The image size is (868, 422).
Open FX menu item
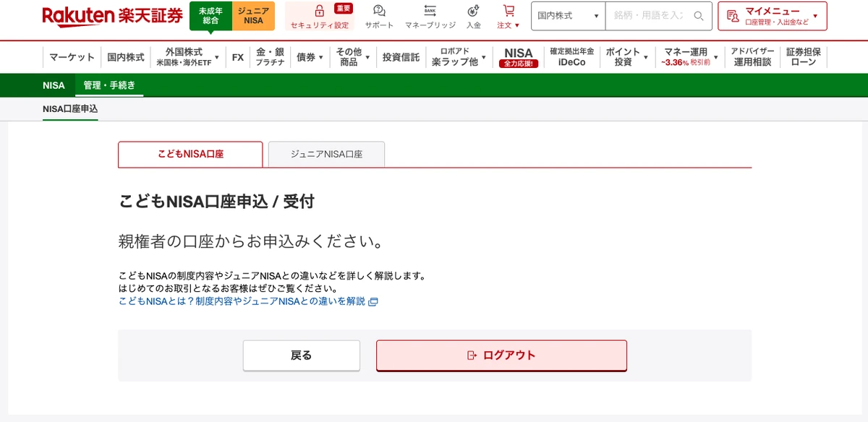(x=238, y=57)
